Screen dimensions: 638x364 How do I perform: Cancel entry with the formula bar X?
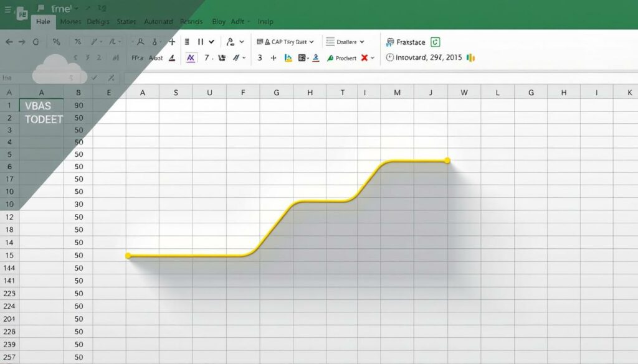tap(111, 78)
